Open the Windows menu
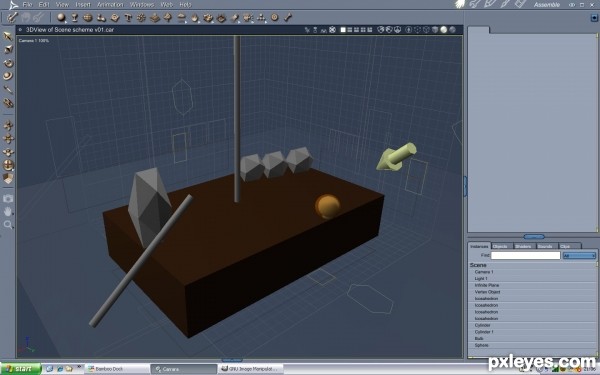 [x=142, y=5]
